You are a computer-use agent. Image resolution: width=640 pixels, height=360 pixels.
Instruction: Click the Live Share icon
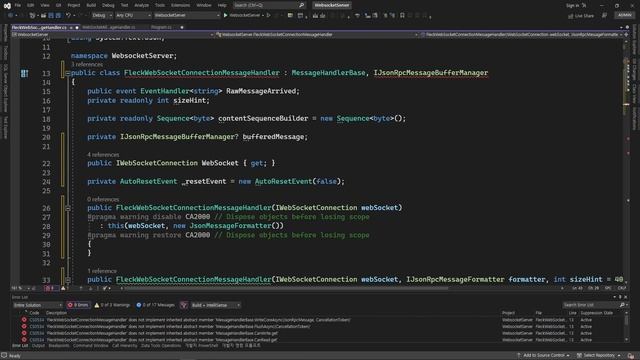click(x=571, y=16)
